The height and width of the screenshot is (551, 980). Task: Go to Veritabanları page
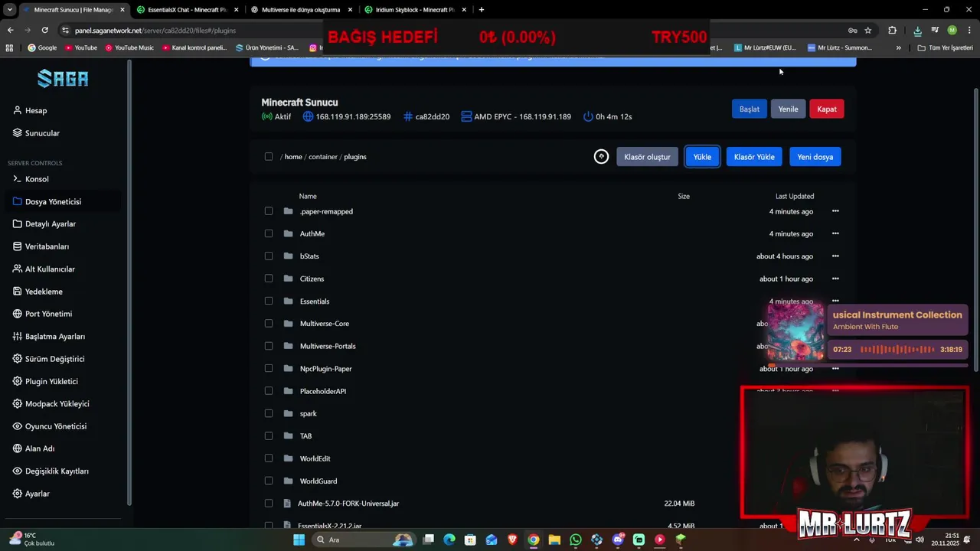47,246
